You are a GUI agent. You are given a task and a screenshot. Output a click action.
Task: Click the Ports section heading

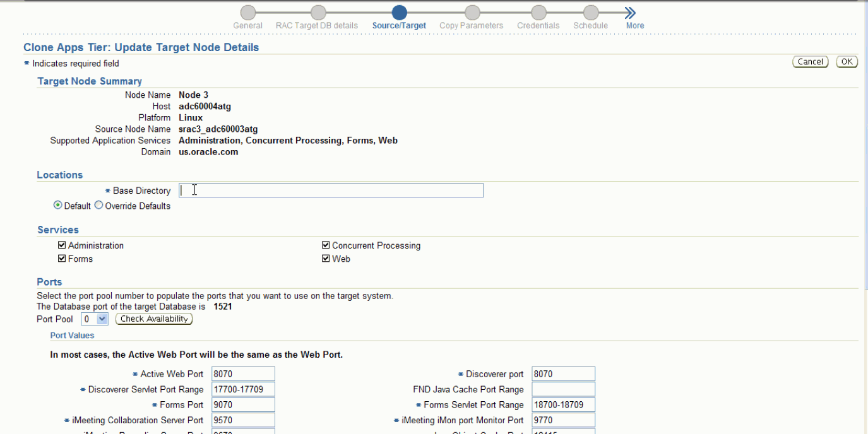click(x=49, y=282)
